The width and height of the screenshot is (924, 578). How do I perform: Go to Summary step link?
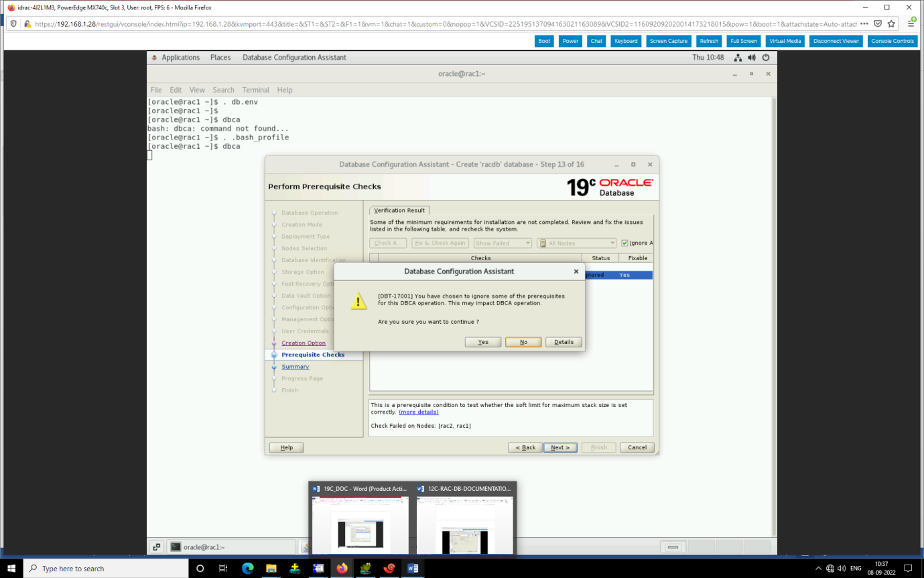[295, 367]
